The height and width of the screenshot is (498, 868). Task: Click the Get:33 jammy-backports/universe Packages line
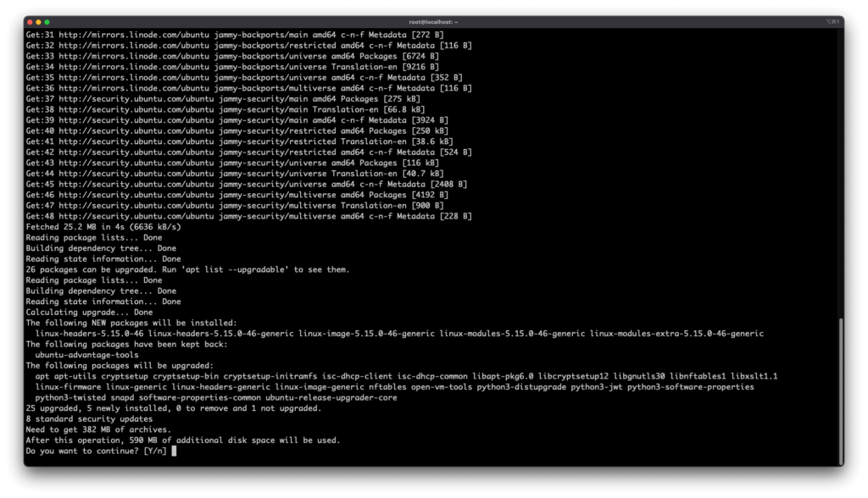[x=232, y=56]
